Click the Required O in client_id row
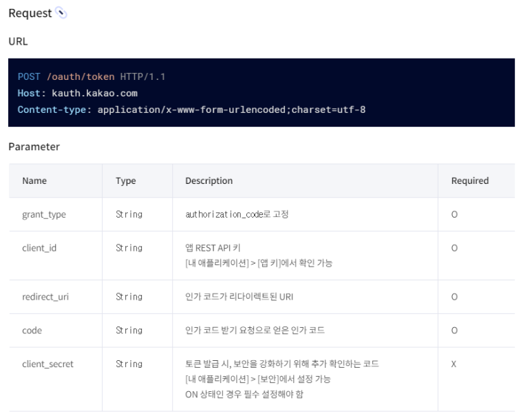 [x=454, y=248]
